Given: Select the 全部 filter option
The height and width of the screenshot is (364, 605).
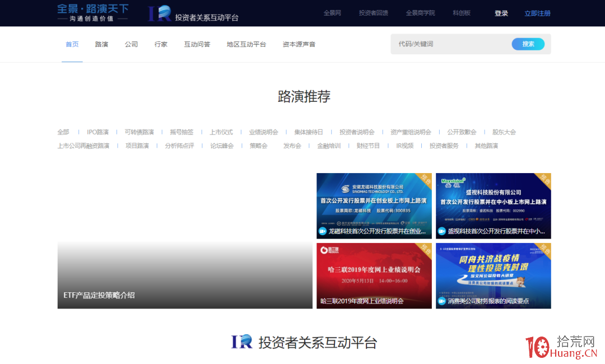Looking at the screenshot, I should (x=63, y=132).
